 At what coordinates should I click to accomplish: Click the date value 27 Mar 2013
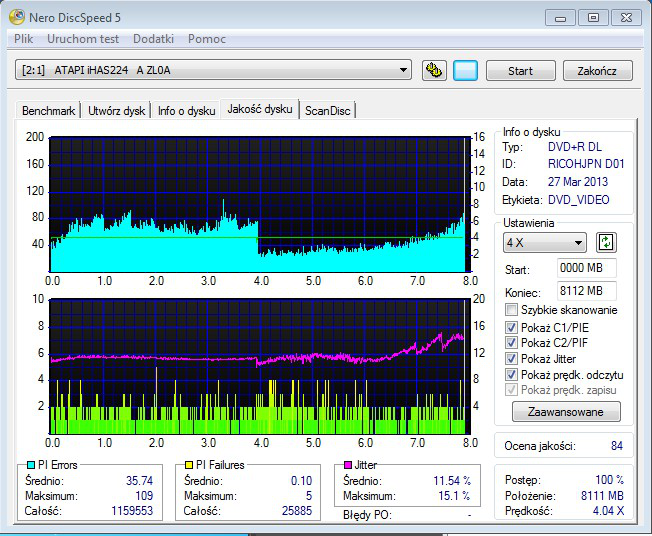point(578,182)
